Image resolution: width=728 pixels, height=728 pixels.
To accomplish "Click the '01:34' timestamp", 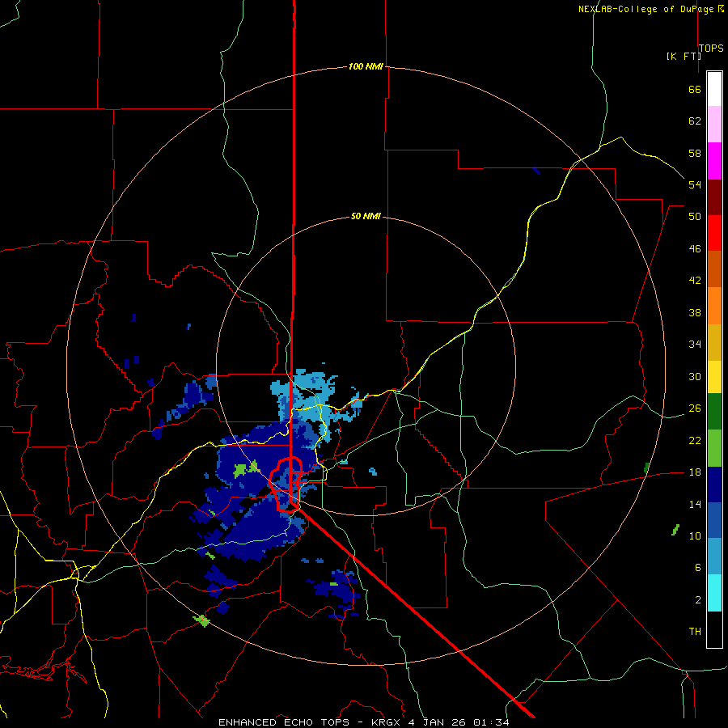I will click(x=491, y=722).
